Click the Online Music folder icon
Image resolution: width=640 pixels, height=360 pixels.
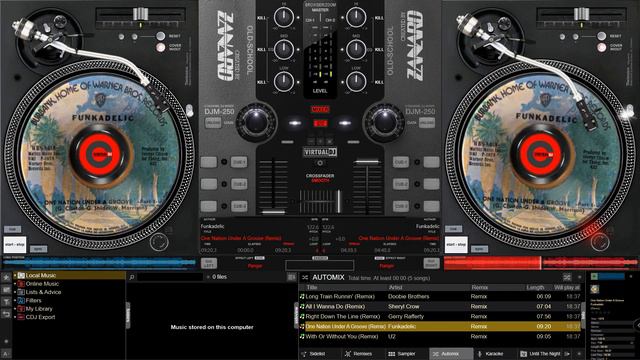tap(21, 284)
